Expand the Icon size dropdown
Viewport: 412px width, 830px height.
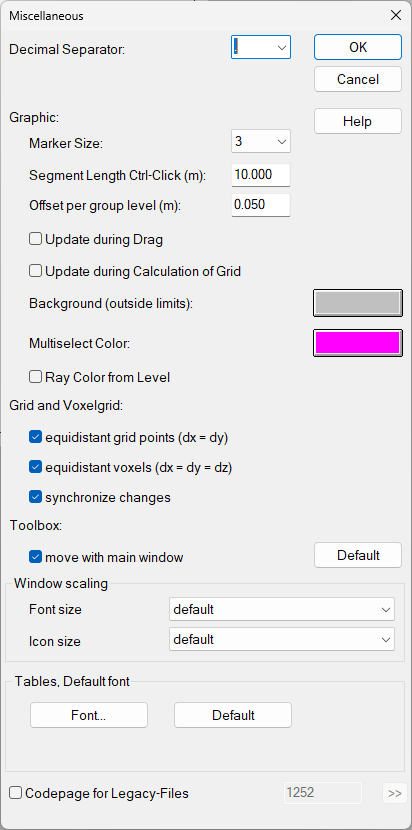tap(282, 639)
